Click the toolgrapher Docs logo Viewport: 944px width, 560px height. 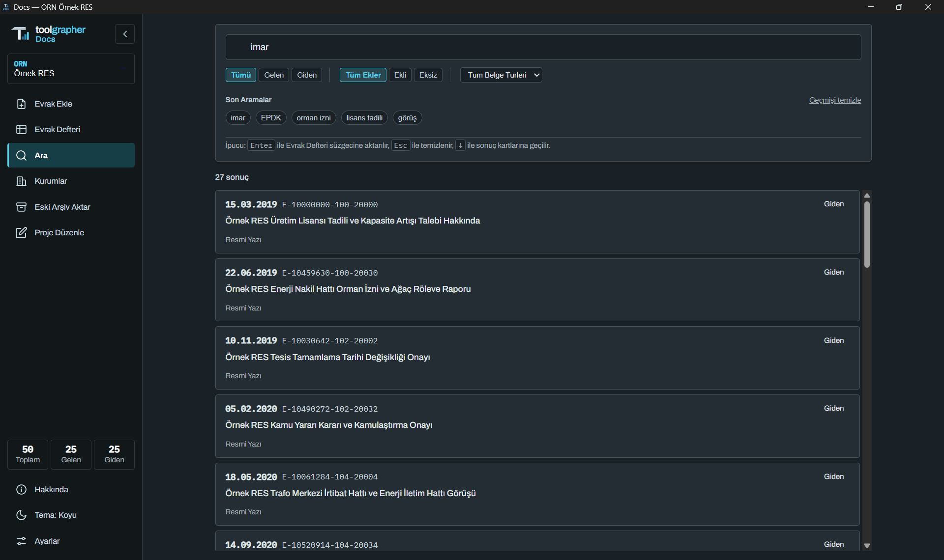(x=48, y=34)
